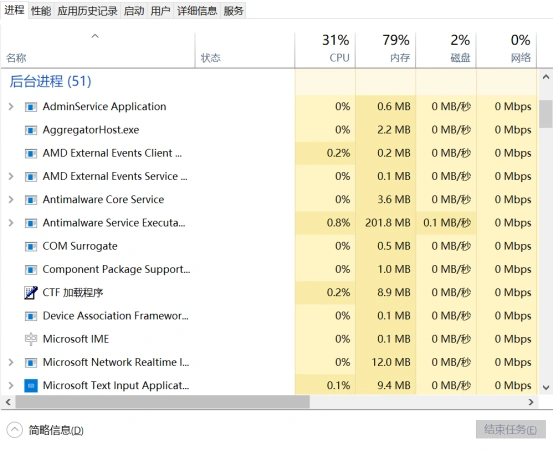
Task: Click the CTF 加载程序 pen icon
Action: (31, 293)
